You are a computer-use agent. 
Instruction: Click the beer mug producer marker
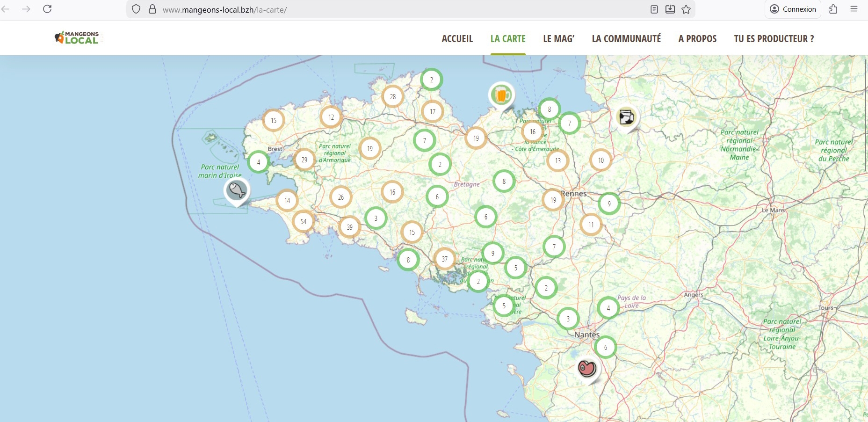click(x=501, y=95)
